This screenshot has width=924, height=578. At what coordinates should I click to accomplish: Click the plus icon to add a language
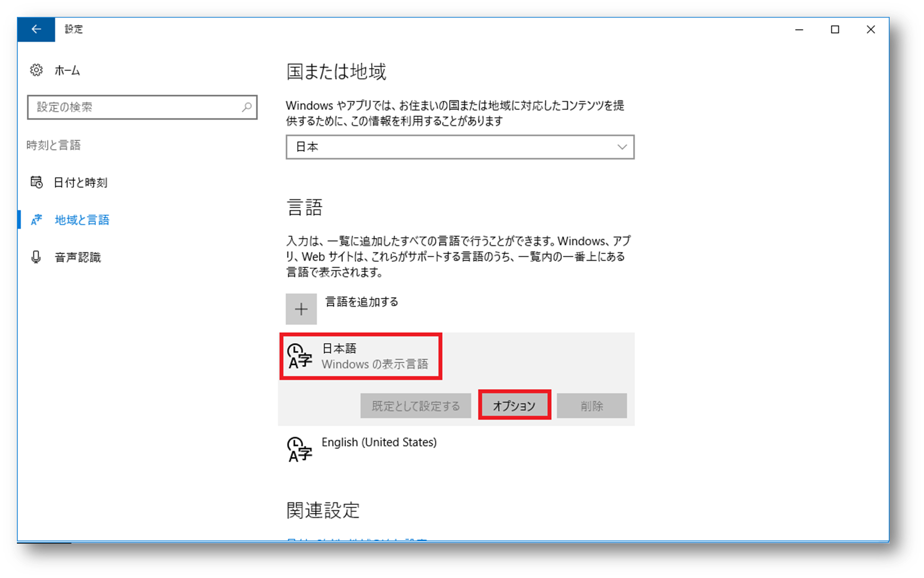[301, 309]
